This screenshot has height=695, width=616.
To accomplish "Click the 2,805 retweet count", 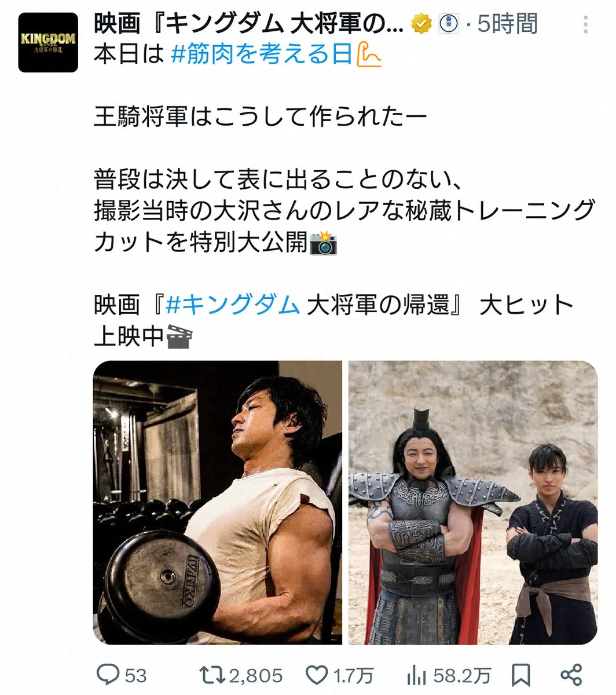I will coord(256,675).
